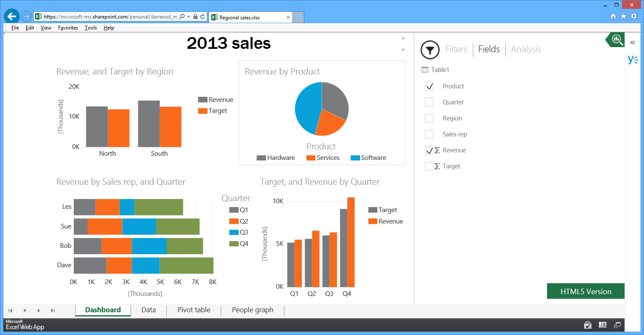Open browser Tools gear icon

click(634, 16)
